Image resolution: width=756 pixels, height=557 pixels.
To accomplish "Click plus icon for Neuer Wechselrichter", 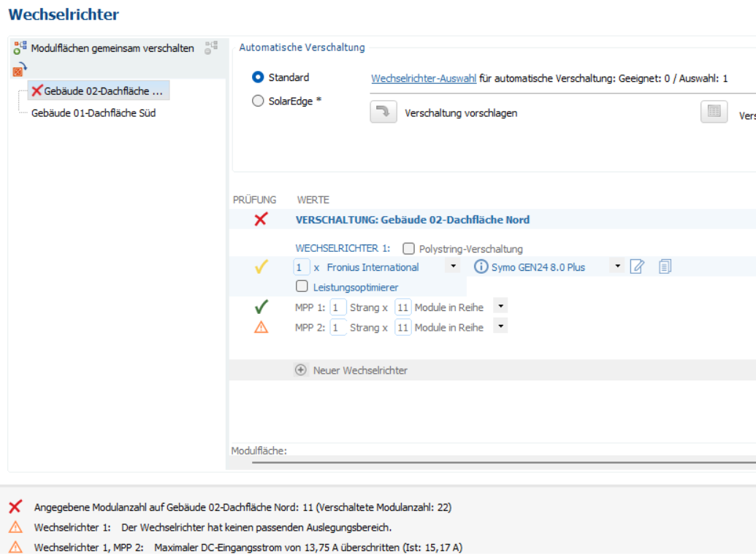I will tap(300, 370).
